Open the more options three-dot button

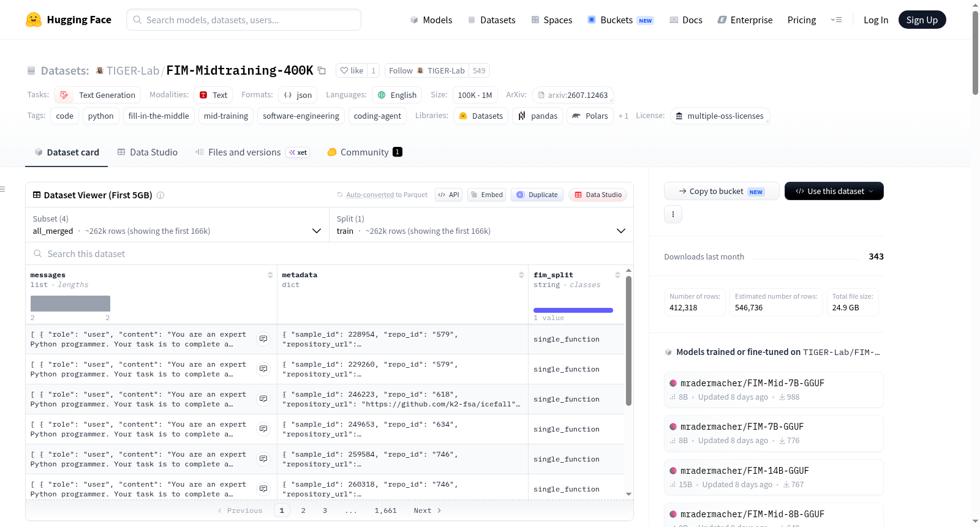673,214
